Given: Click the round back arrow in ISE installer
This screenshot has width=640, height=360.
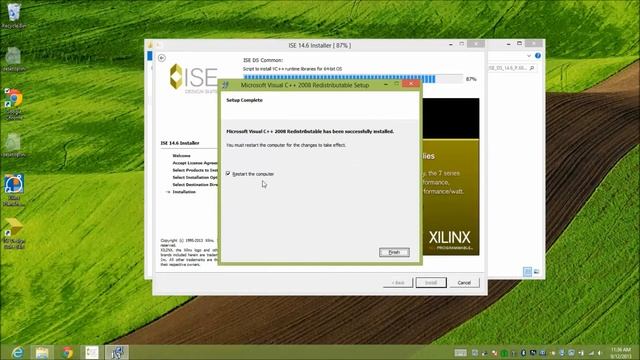Looking at the screenshot, I should [162, 58].
